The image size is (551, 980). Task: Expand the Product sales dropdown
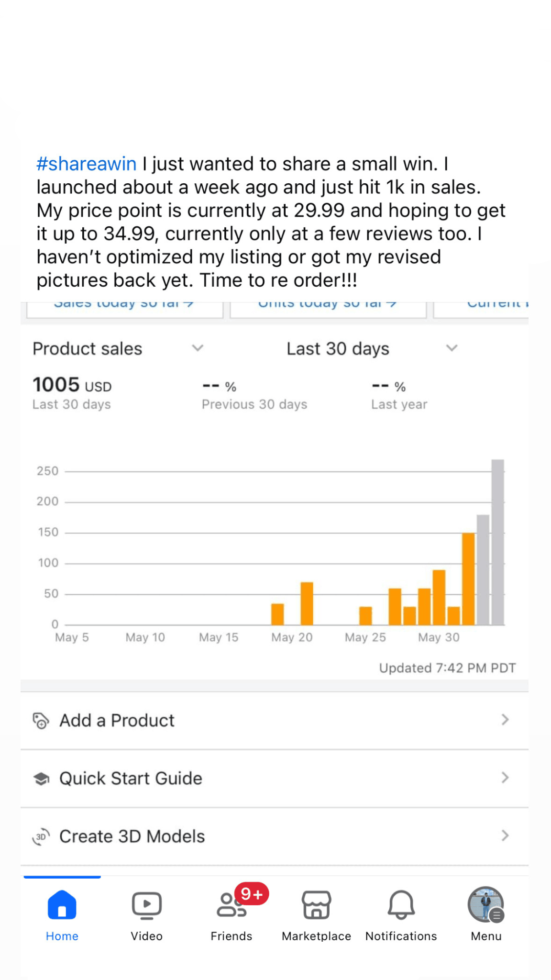198,348
